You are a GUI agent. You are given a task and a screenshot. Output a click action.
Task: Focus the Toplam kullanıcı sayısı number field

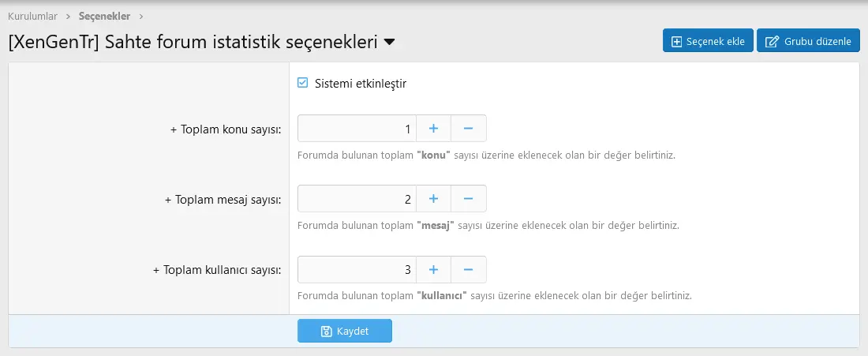coord(357,269)
